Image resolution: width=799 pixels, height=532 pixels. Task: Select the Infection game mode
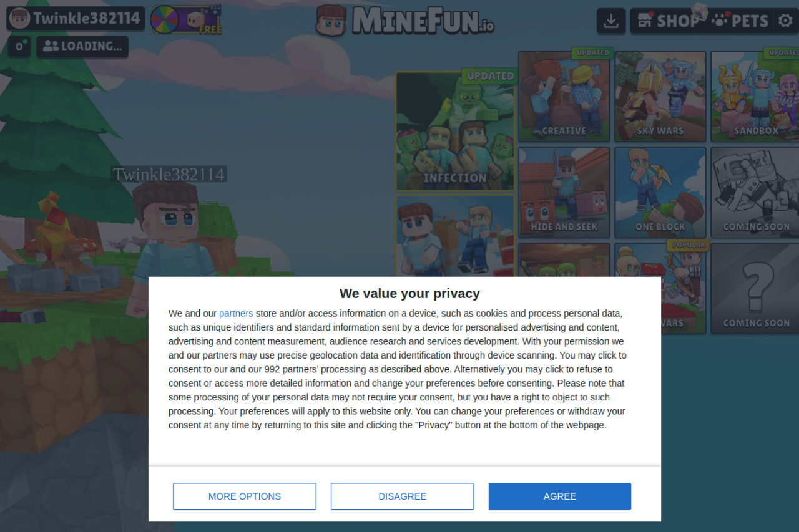click(x=455, y=131)
